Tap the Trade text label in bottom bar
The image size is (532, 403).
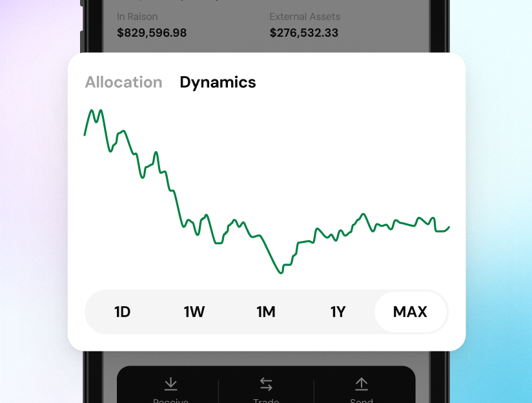[x=266, y=400]
